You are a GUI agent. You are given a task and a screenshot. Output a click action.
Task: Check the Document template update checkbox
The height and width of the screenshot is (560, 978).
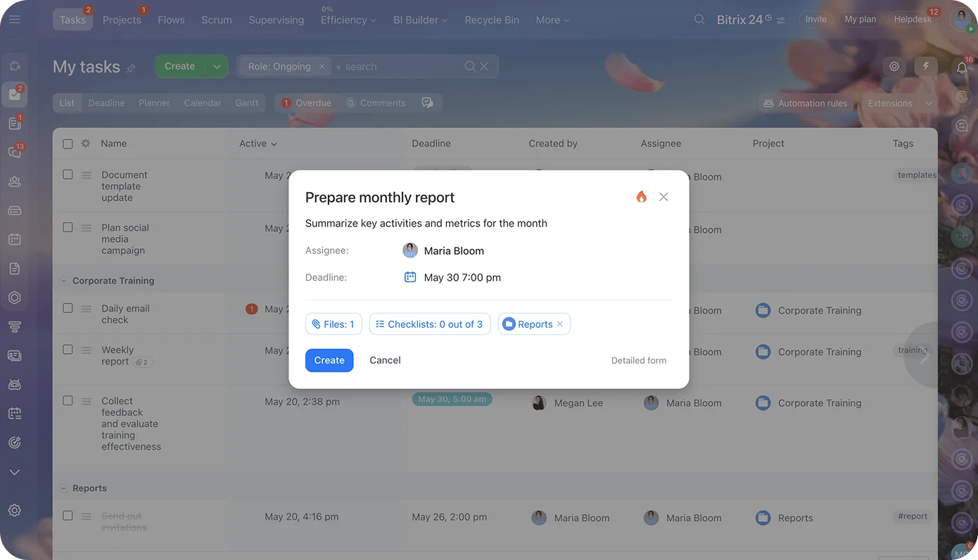(68, 174)
